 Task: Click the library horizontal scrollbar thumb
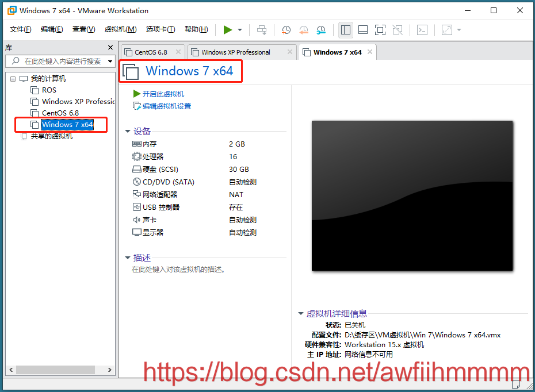click(x=55, y=370)
